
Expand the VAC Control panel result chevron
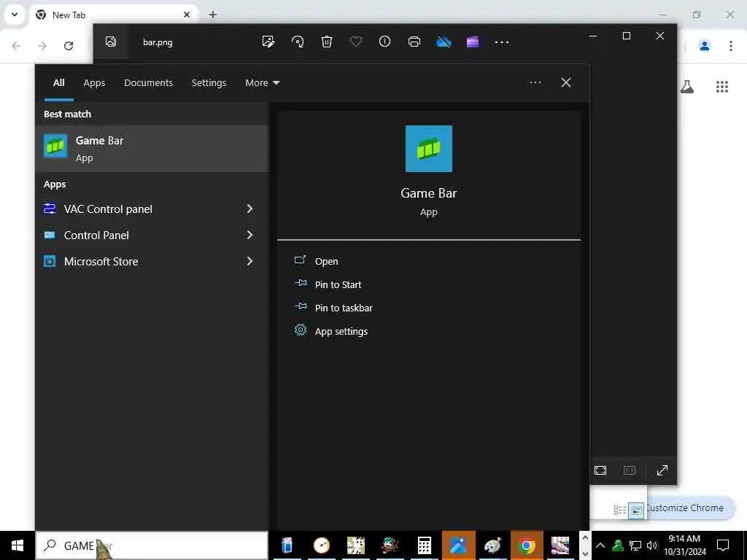coord(249,209)
